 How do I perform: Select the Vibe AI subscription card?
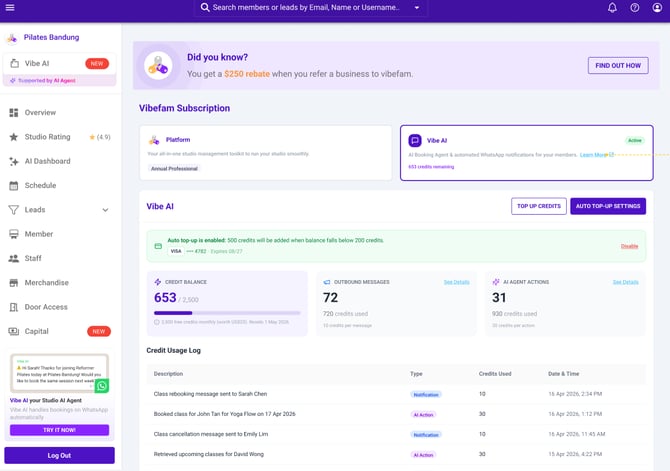(x=526, y=153)
